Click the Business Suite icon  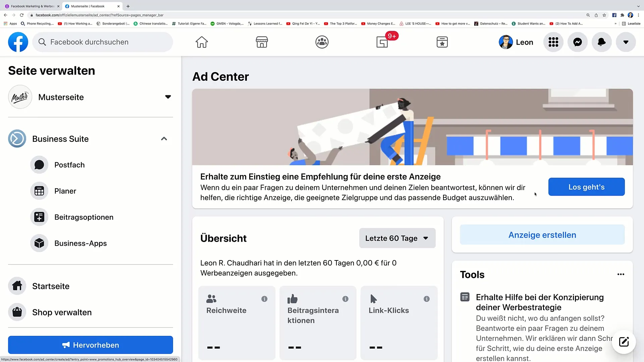(x=17, y=139)
